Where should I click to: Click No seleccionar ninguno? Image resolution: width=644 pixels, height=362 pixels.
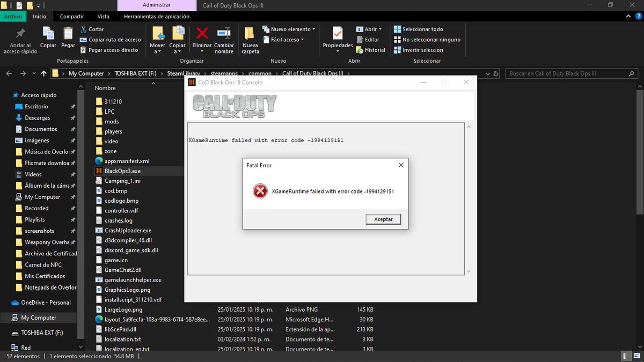pyautogui.click(x=427, y=40)
